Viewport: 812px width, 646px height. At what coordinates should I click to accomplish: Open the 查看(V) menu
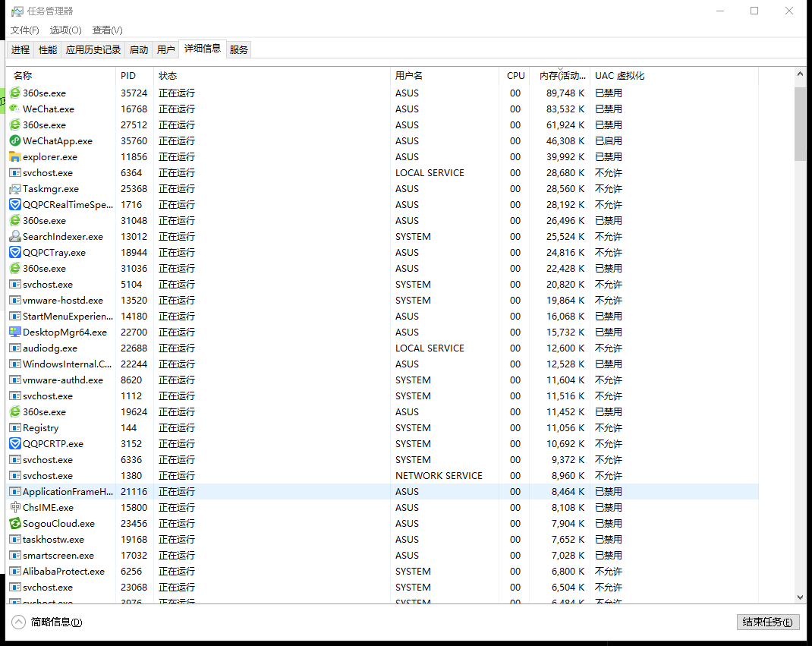point(107,30)
